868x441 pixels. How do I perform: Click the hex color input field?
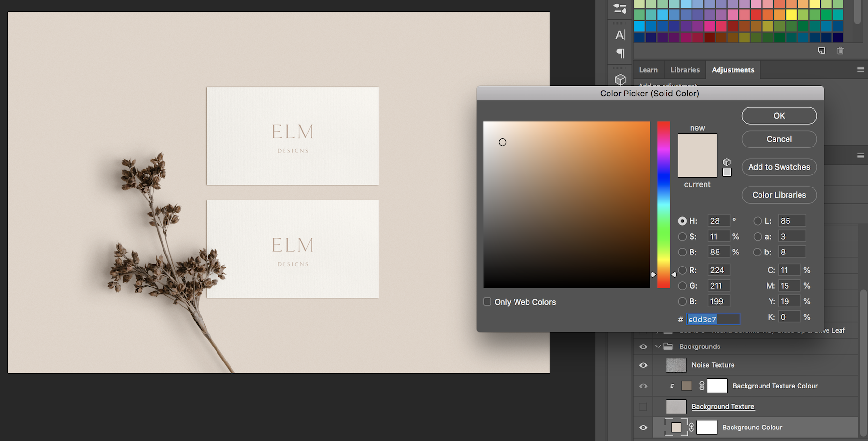point(713,319)
